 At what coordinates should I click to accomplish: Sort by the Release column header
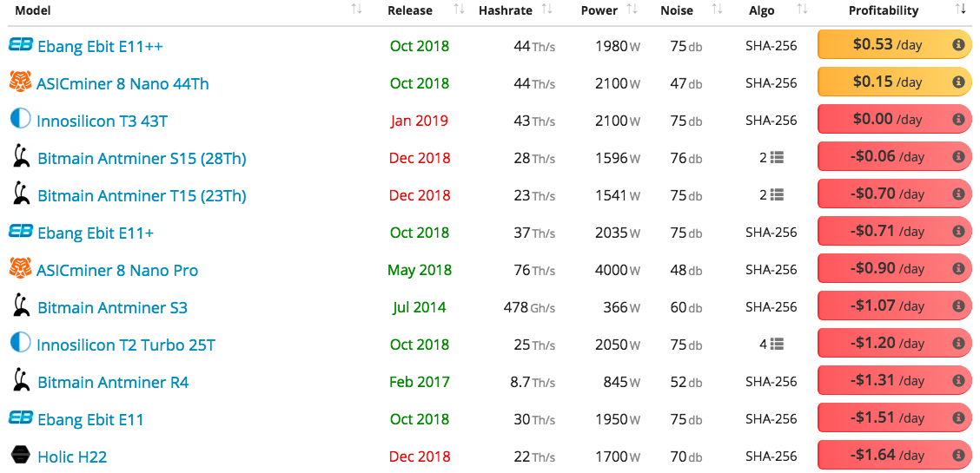[x=409, y=10]
